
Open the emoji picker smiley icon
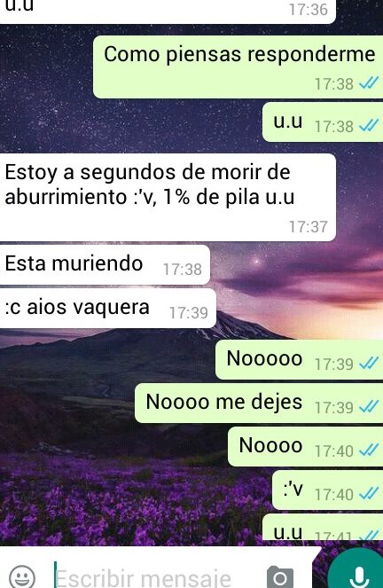(x=22, y=576)
